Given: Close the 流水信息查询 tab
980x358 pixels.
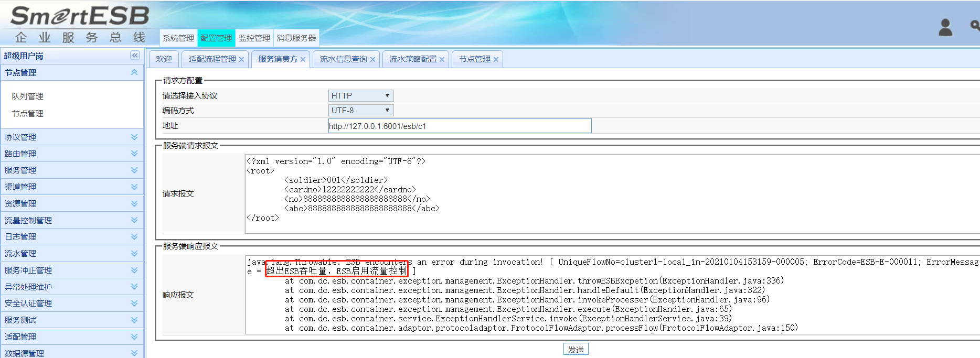Looking at the screenshot, I should (x=372, y=60).
